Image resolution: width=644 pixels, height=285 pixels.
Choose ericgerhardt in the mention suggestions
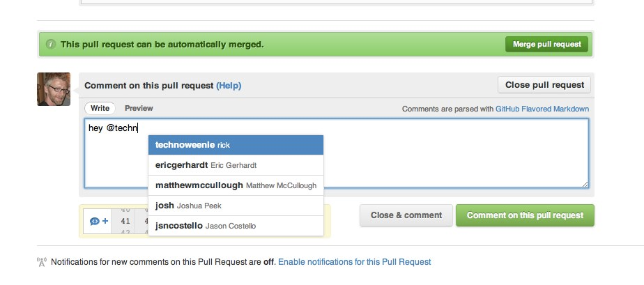[x=236, y=165]
